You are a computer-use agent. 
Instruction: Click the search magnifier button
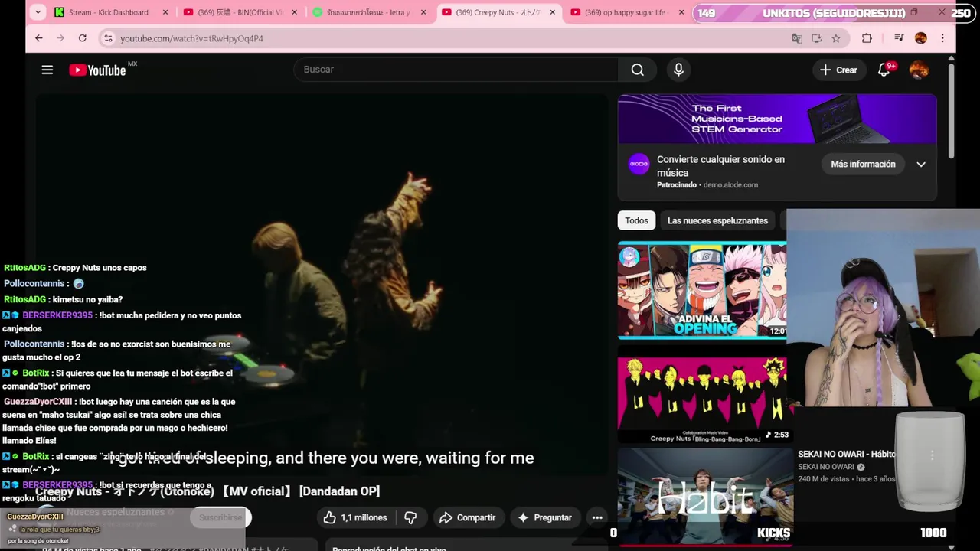click(637, 70)
